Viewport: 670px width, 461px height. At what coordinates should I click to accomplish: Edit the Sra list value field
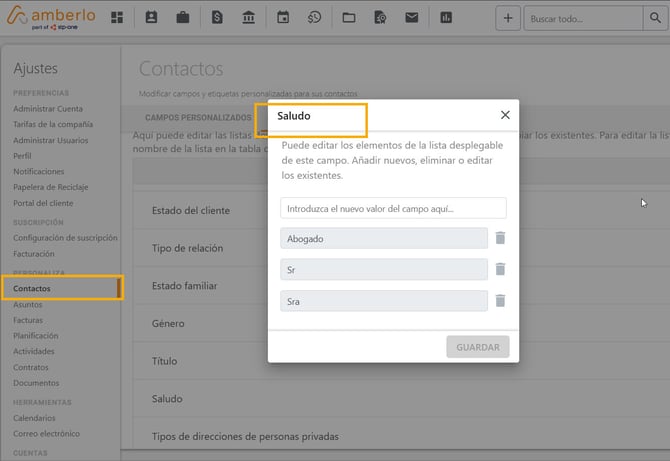(384, 301)
